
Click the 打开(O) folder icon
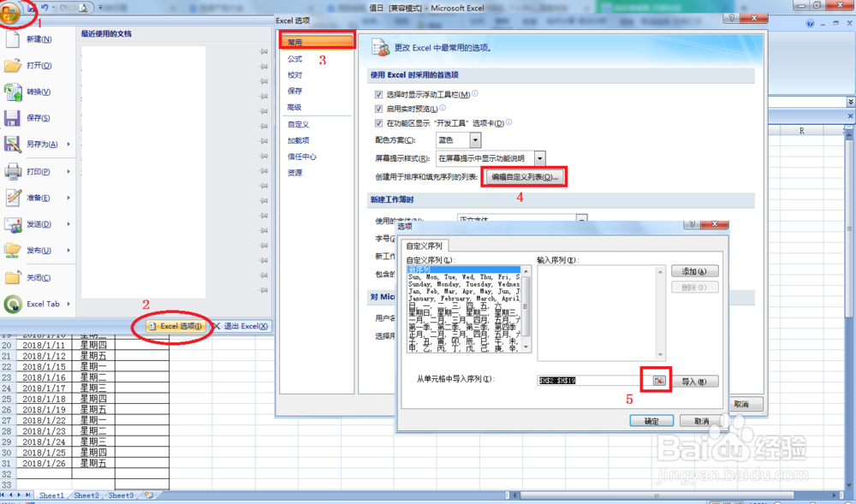click(13, 65)
